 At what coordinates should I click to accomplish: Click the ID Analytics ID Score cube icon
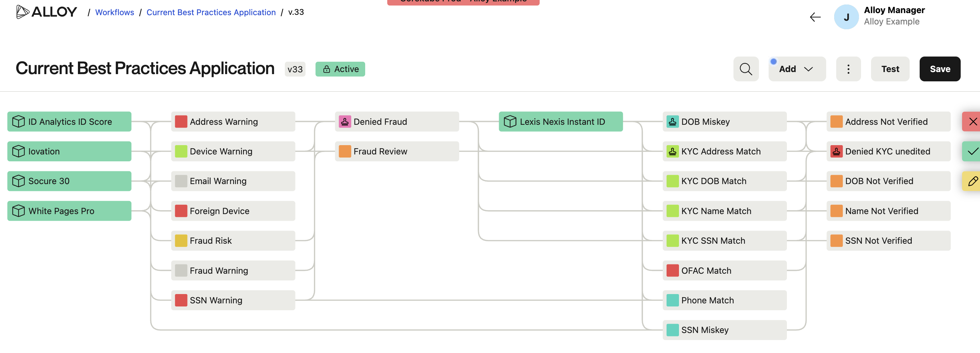click(18, 122)
